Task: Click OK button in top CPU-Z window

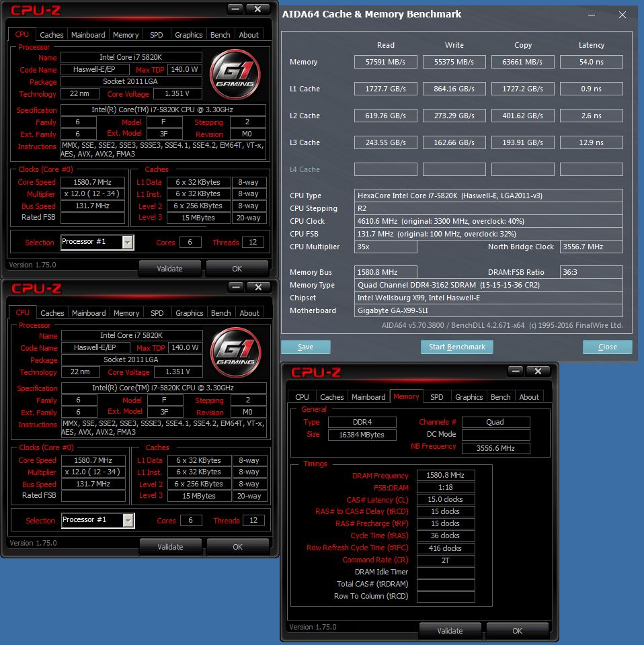Action: 237,269
